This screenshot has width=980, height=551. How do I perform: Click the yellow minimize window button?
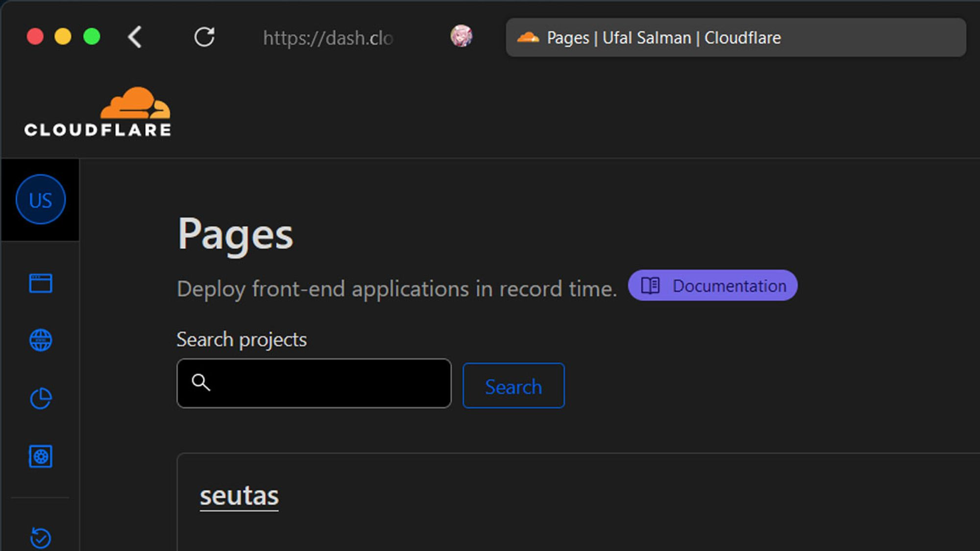63,37
